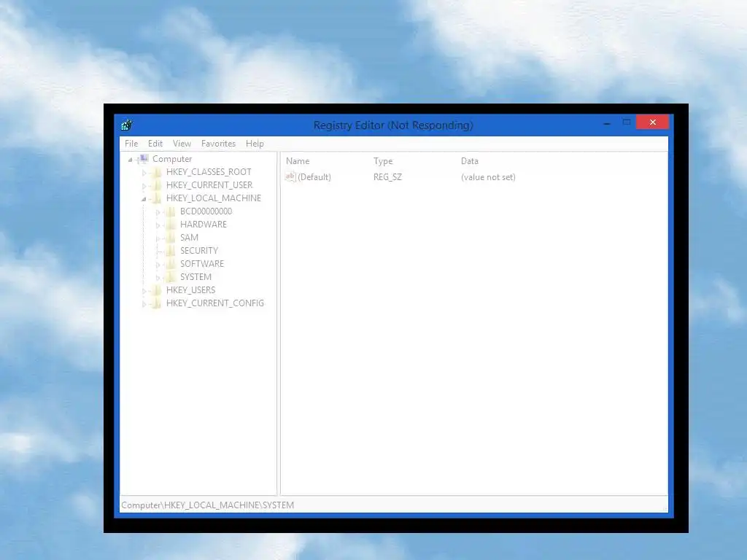Click the REG_SZ type cell
The height and width of the screenshot is (560, 747).
click(x=388, y=177)
